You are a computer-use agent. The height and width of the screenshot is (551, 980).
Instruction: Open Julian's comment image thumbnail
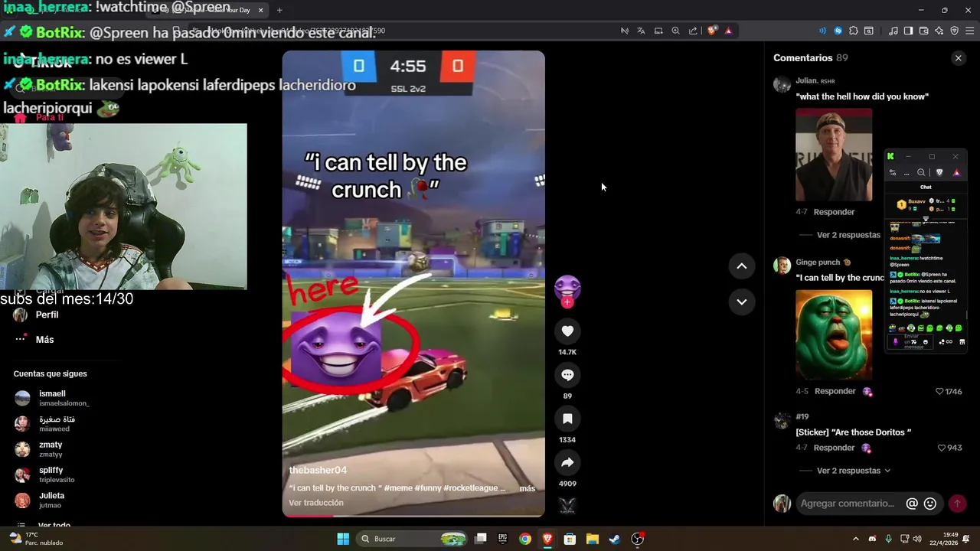coord(834,155)
